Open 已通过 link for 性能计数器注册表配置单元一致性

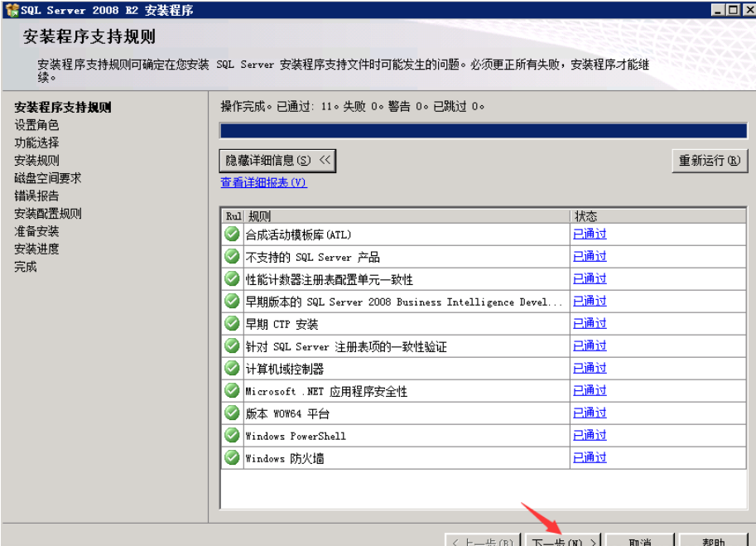(x=590, y=278)
